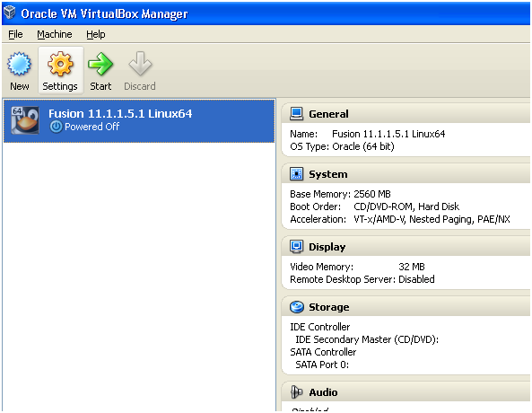Click the 'Powered Off' status text

(x=92, y=127)
